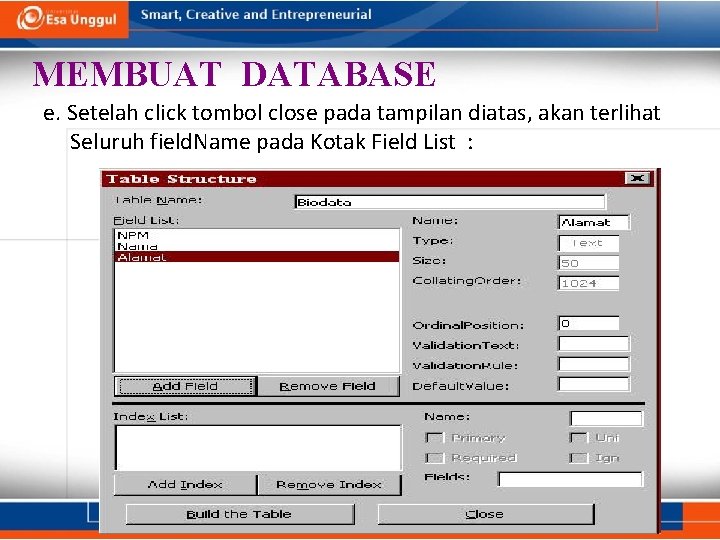Screen dimensions: 720x540
Task: Toggle the Primary checkbox
Action: 434,438
